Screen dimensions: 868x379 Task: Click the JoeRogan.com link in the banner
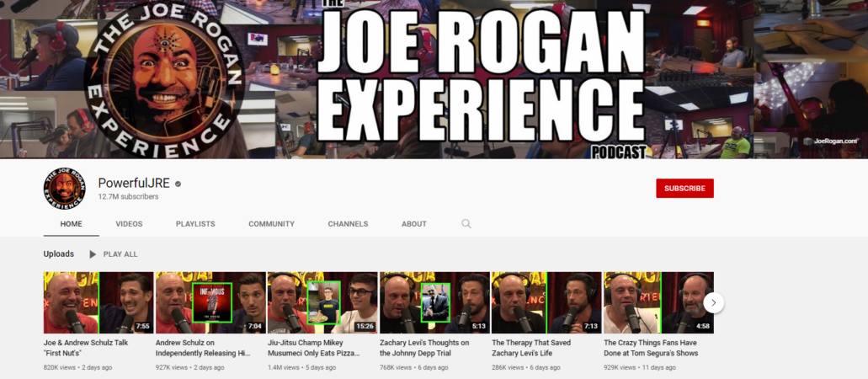pos(835,141)
